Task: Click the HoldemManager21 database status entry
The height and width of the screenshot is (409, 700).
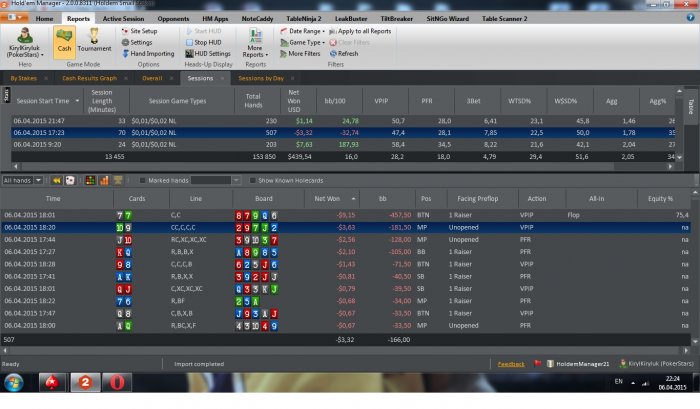Action: pyautogui.click(x=578, y=364)
